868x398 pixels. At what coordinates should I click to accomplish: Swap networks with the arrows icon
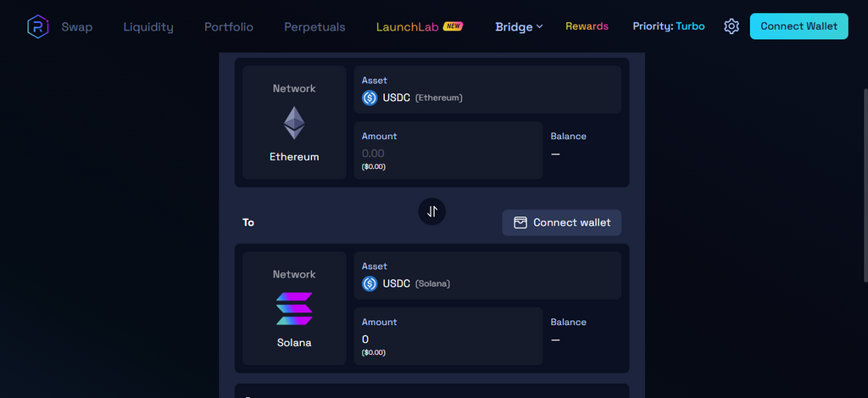click(431, 211)
